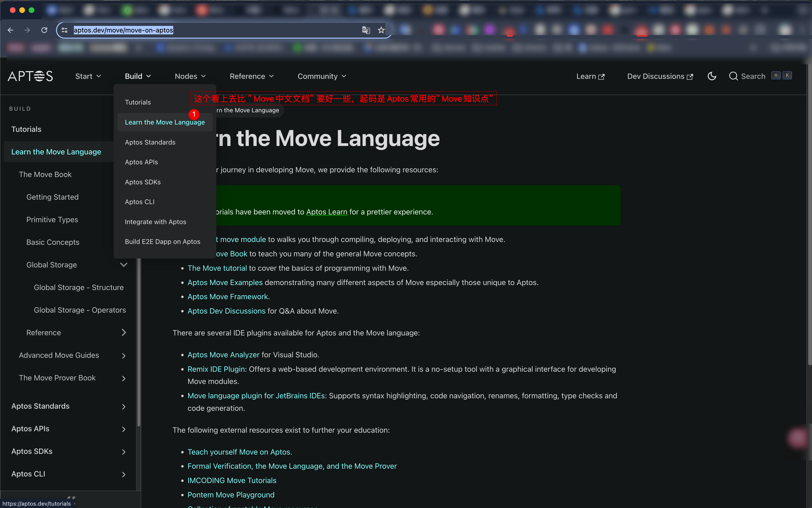Viewport: 812px width, 508px height.
Task: Select Learn the Move Language in dropdown
Action: click(x=165, y=122)
